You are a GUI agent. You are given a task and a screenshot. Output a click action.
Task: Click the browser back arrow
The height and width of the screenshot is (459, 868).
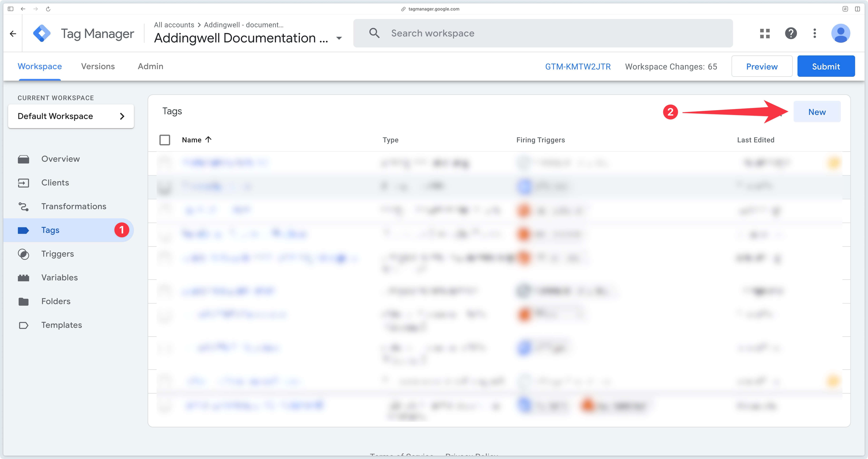point(23,9)
